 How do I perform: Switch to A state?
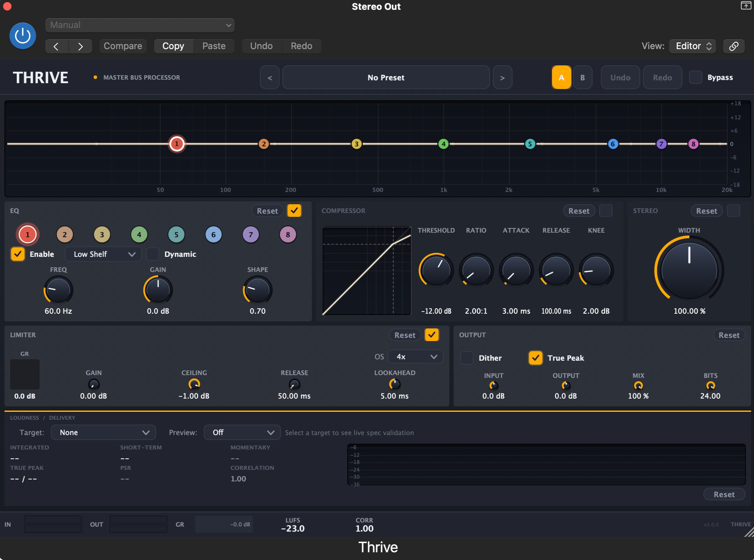[x=561, y=78]
